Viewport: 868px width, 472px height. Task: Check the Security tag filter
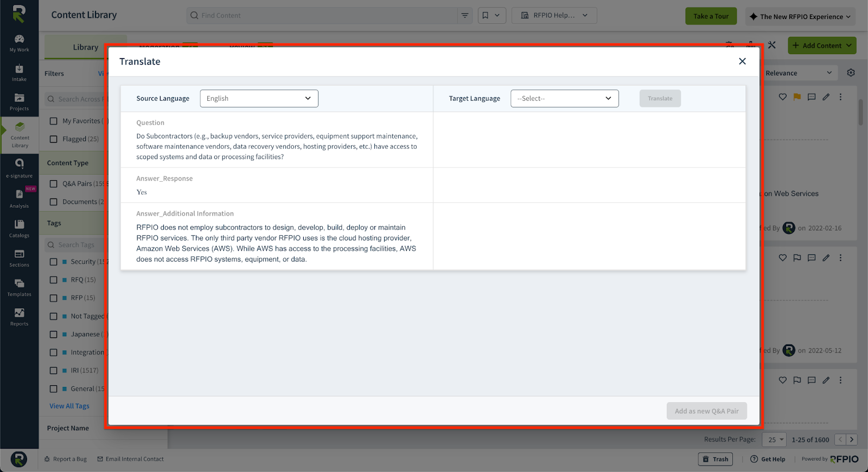(54, 261)
